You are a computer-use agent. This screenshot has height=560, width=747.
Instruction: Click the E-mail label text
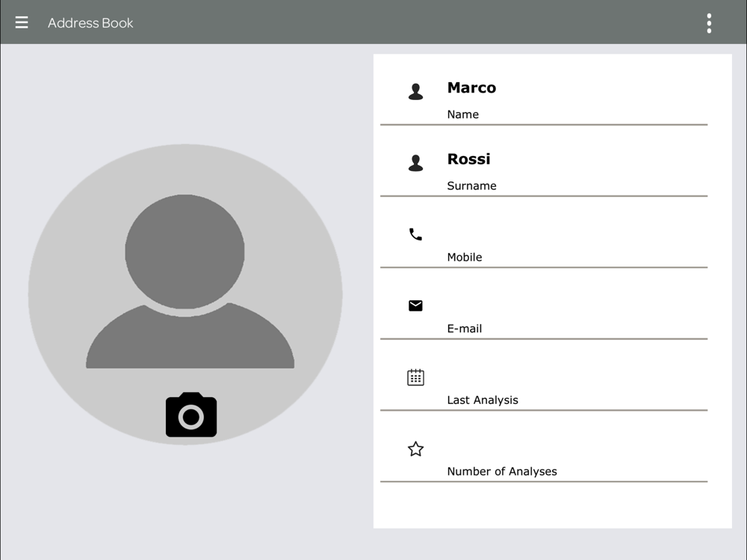click(x=465, y=329)
